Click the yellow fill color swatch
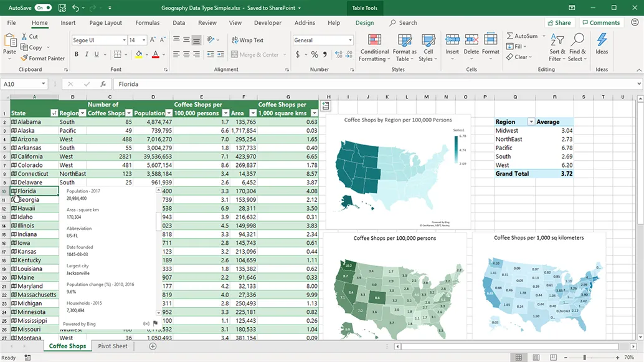The width and height of the screenshot is (644, 362). (x=138, y=55)
